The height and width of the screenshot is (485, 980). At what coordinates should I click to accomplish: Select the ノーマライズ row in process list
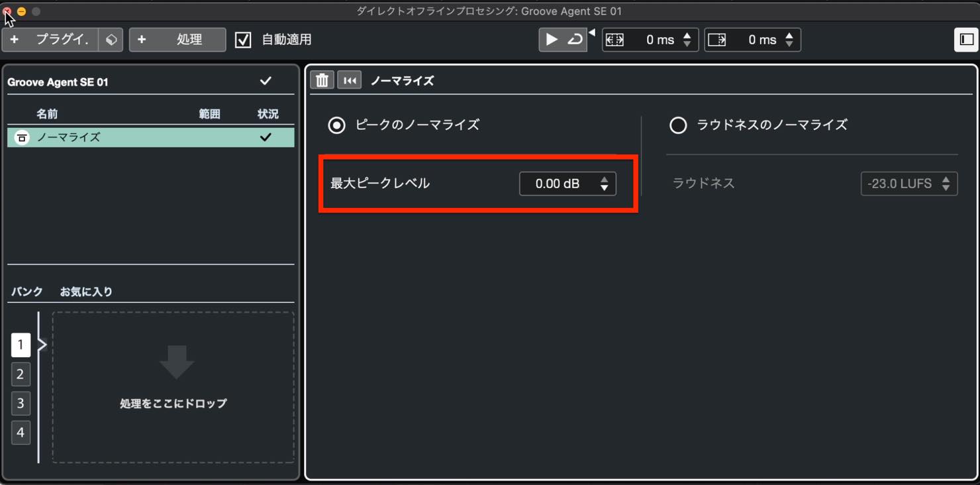point(151,137)
